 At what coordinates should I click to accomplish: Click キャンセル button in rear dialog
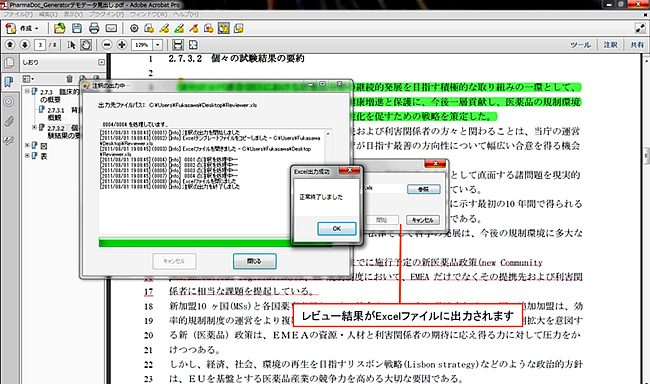(422, 220)
